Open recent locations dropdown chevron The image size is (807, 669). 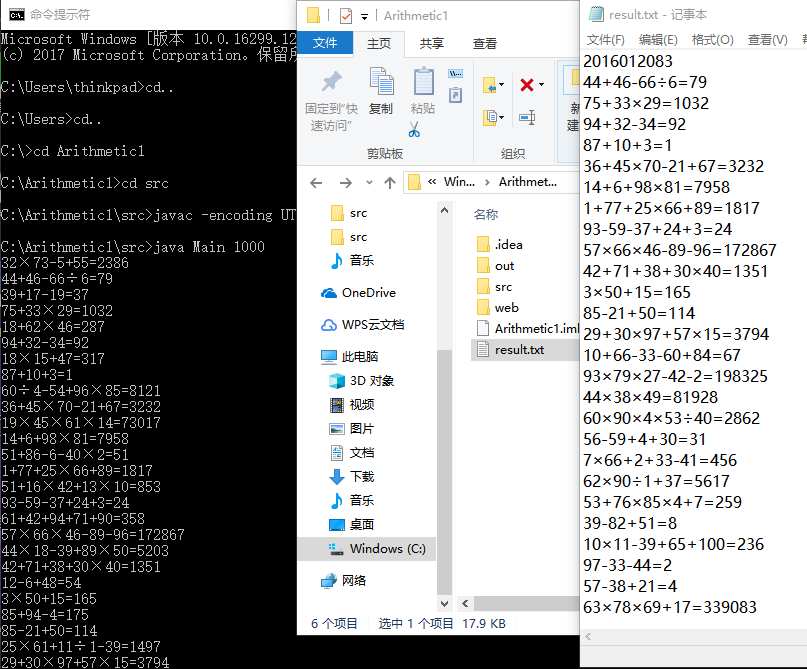369,182
